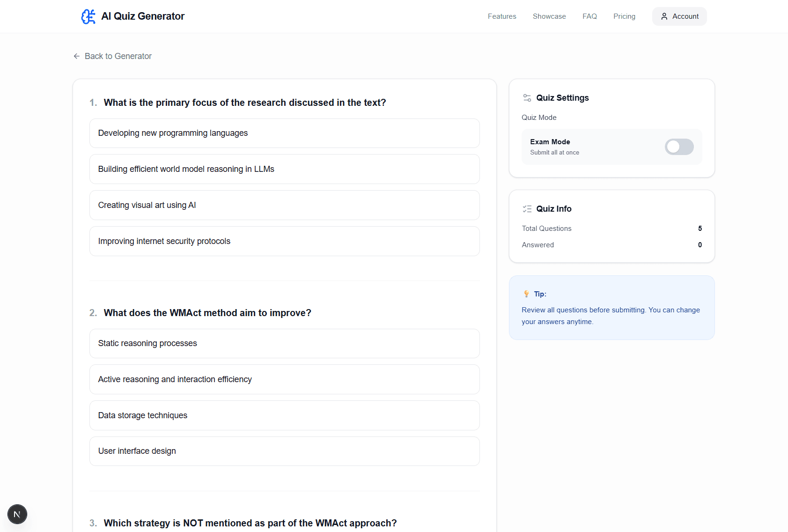The image size is (788, 532).
Task: Open the Features menu item
Action: 501,16
